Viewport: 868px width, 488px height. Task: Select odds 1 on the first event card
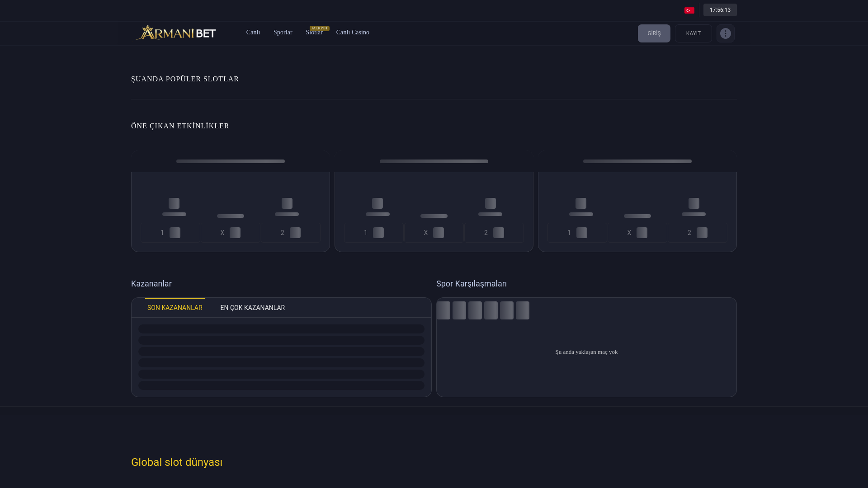(x=170, y=233)
